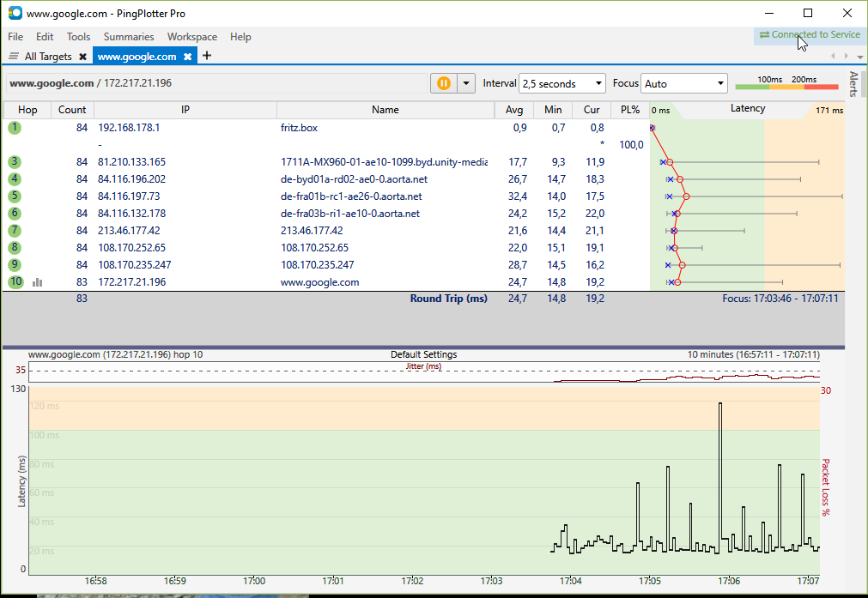The width and height of the screenshot is (868, 598).
Task: Select hop 10 green circle icon
Action: tap(15, 282)
